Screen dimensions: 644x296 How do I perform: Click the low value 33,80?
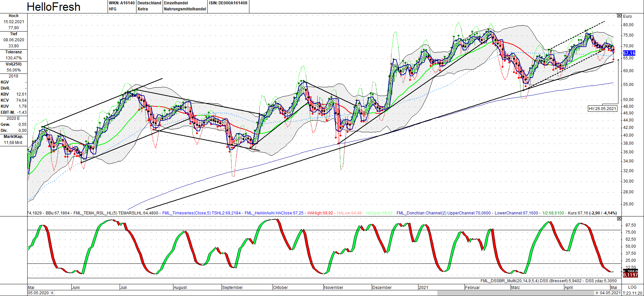tap(14, 46)
